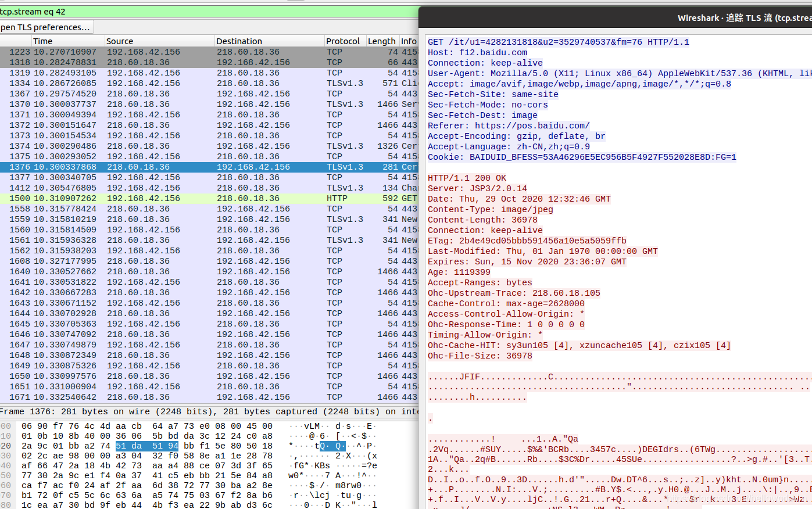Select packet 1372 row

pos(209,125)
